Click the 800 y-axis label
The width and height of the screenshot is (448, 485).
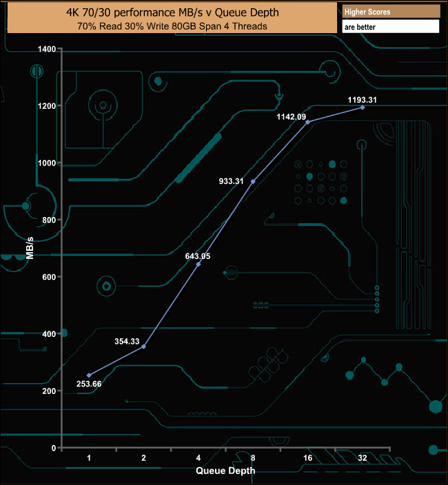click(49, 220)
